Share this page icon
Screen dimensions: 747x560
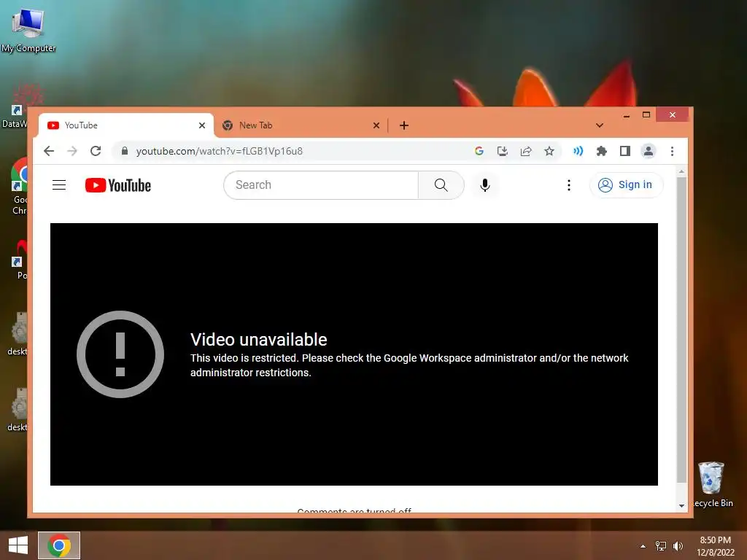pyautogui.click(x=526, y=151)
